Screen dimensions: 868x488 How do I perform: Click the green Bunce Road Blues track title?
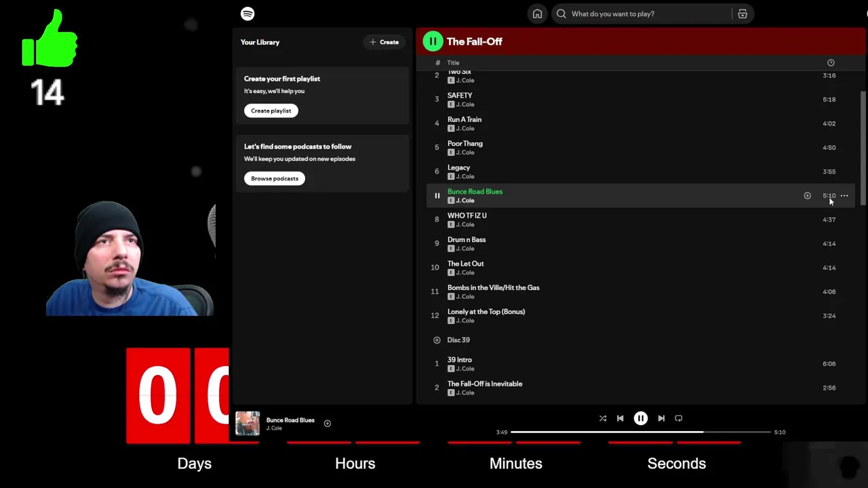[x=475, y=192]
